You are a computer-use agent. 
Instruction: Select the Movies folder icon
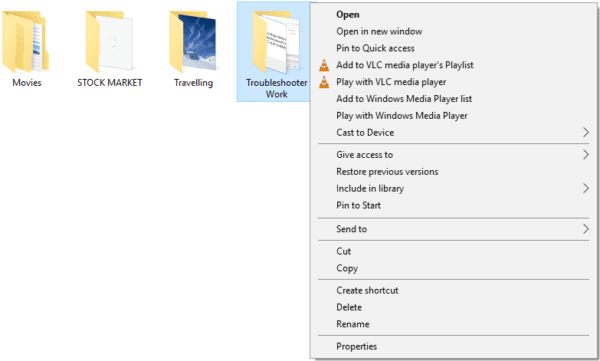26,41
